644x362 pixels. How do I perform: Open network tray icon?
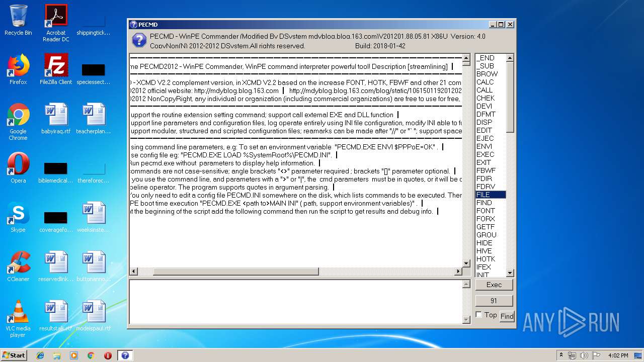[x=572, y=355]
